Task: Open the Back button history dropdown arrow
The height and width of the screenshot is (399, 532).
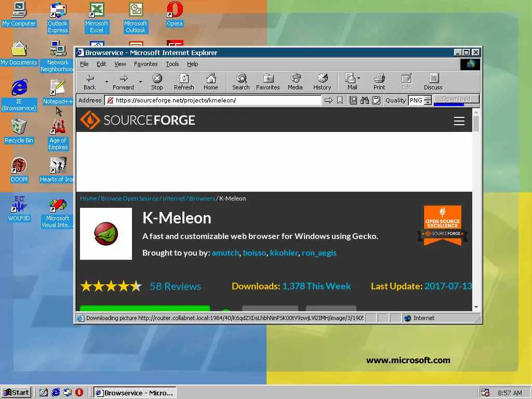Action: [107, 82]
